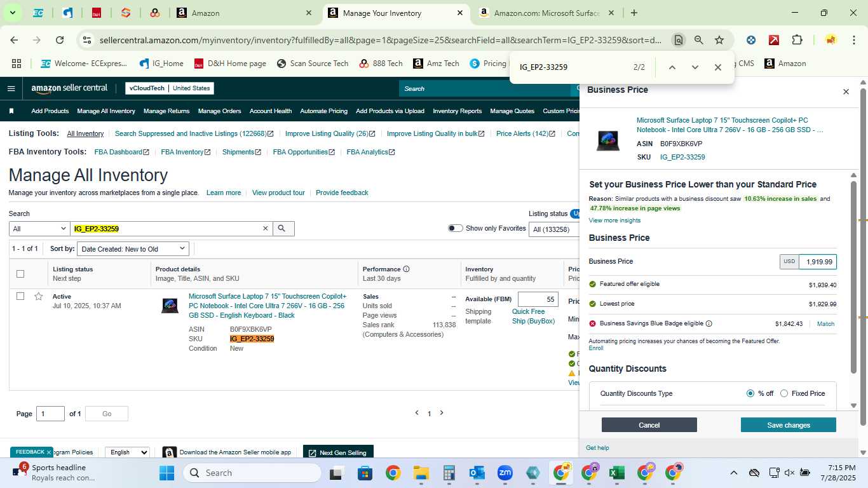Click Save changes button
This screenshot has height=488, width=868.
[789, 425]
